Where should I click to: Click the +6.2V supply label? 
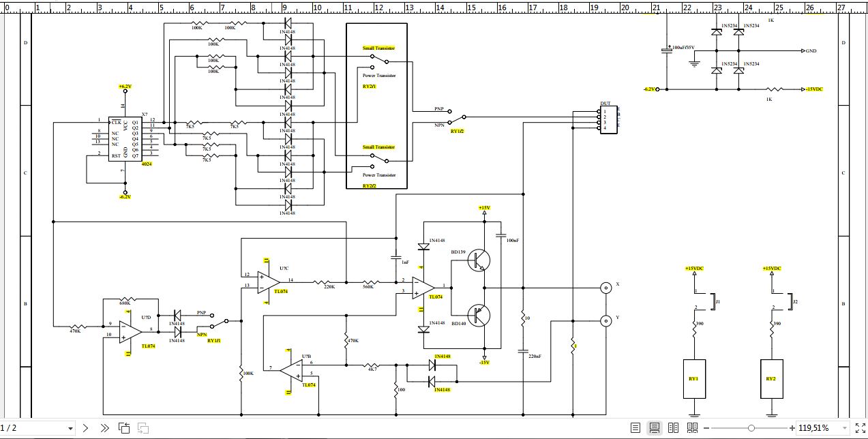tap(125, 87)
